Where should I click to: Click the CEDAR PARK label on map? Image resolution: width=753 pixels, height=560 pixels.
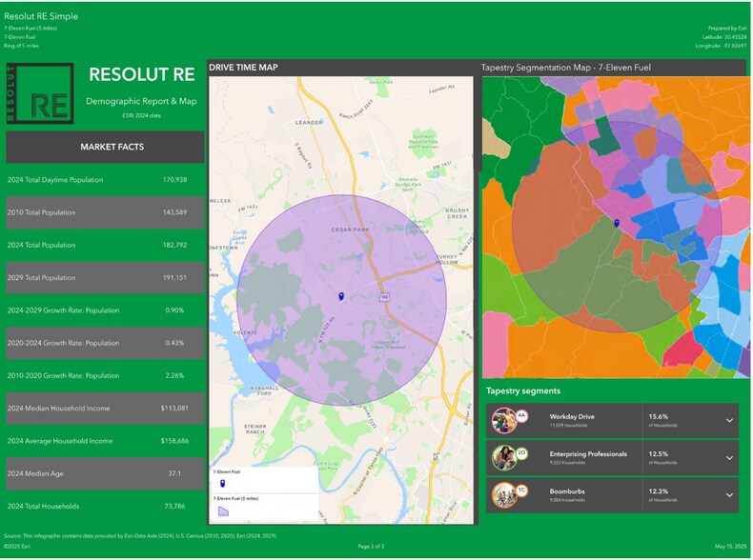(350, 230)
